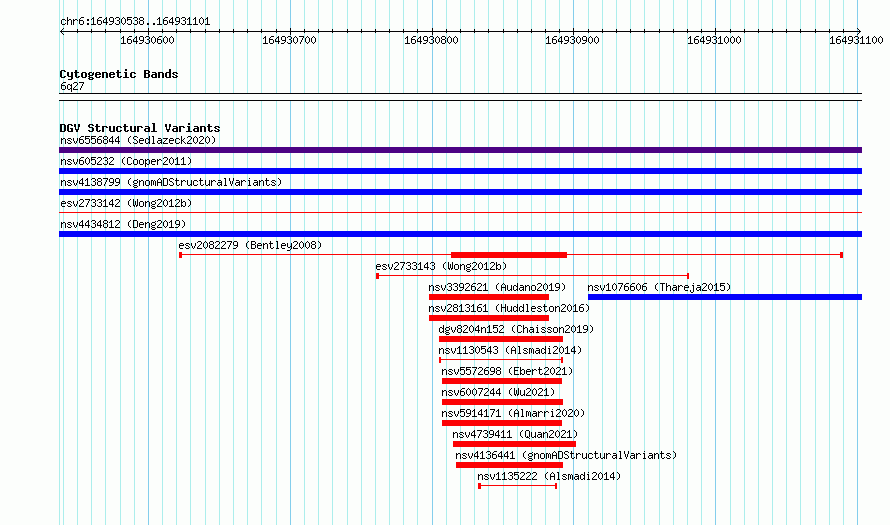Image resolution: width=890 pixels, height=525 pixels.
Task: Click the 164930600 ruler position
Action: (147, 40)
